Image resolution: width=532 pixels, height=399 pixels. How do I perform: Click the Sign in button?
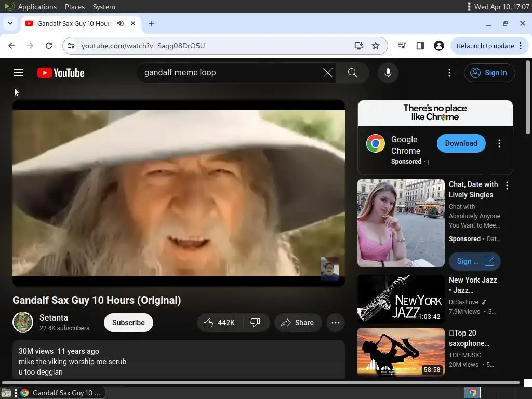[489, 73]
